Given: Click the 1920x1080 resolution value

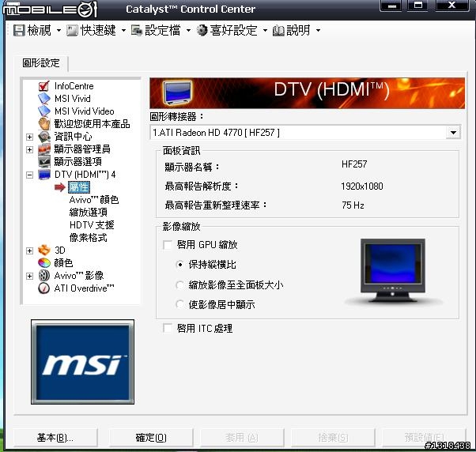Looking at the screenshot, I should coord(362,186).
